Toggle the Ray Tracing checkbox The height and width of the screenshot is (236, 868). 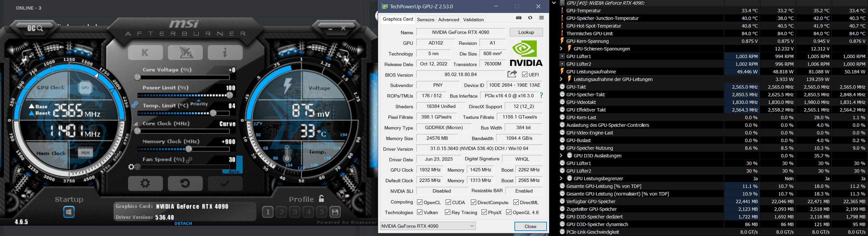448,212
